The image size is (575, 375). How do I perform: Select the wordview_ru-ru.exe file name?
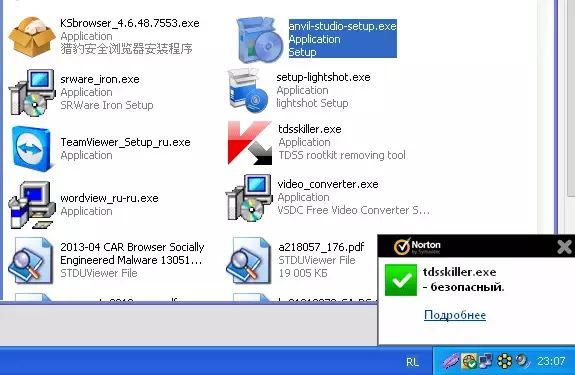[109, 198]
